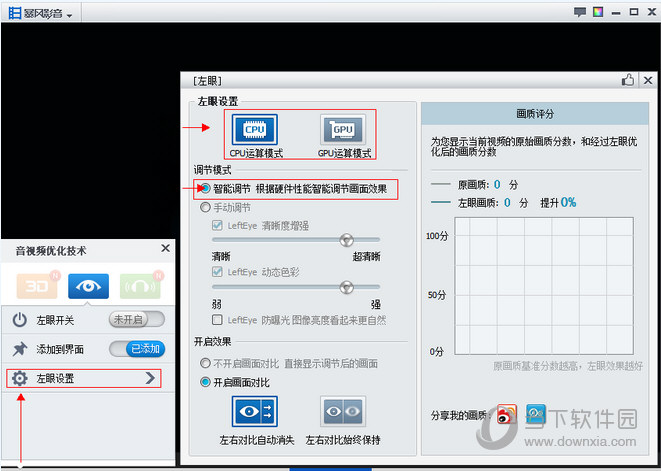Screen dimensions: 661x471
Task: Click the thumbs-up icon in 左眼 dialog
Action: tap(628, 79)
